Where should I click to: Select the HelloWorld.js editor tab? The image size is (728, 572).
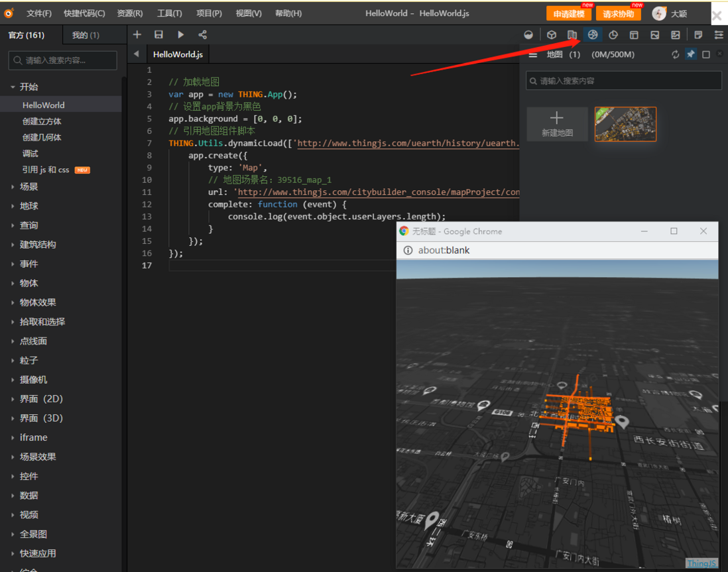click(x=178, y=54)
